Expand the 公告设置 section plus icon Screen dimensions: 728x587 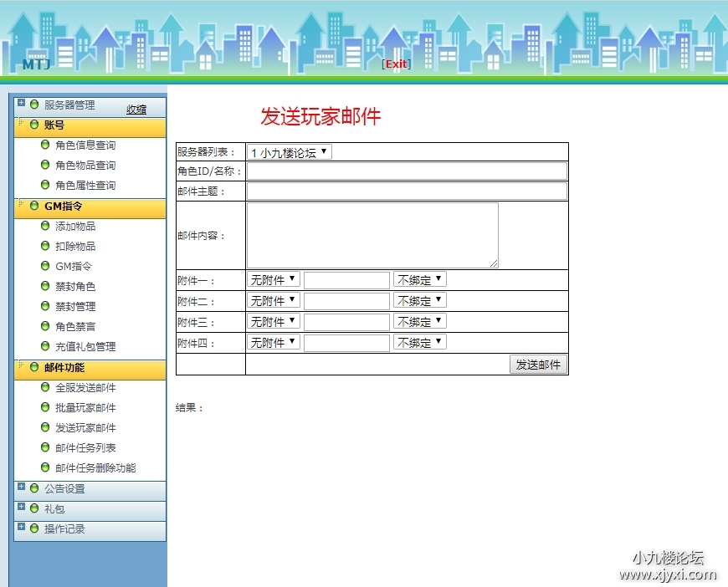tap(22, 487)
